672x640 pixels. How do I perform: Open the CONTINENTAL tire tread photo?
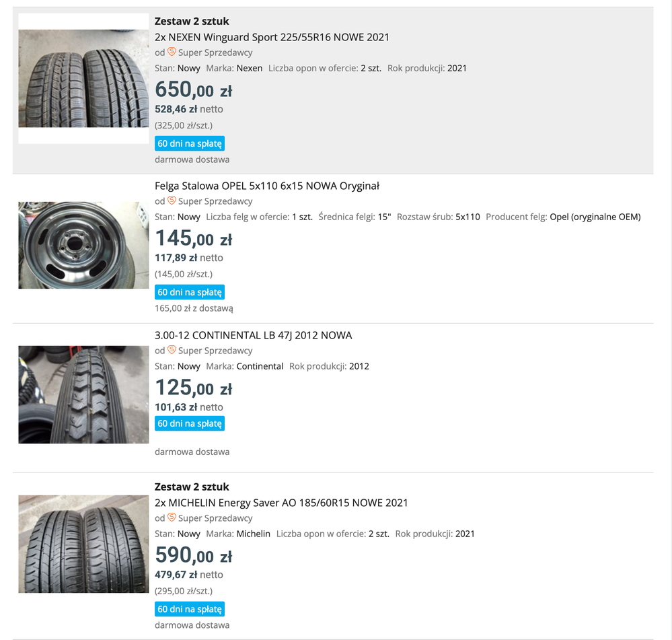point(83,394)
